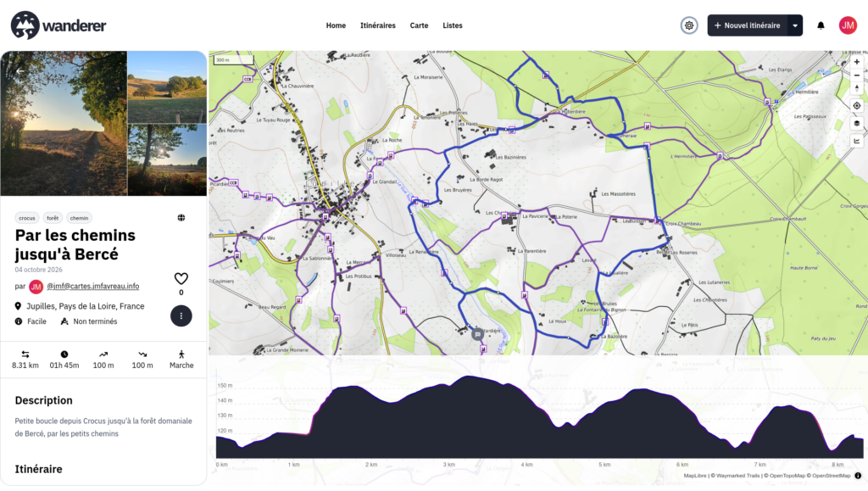Expand the Nouvel itinéraire dropdown arrow
This screenshot has height=491, width=868.
pos(795,25)
